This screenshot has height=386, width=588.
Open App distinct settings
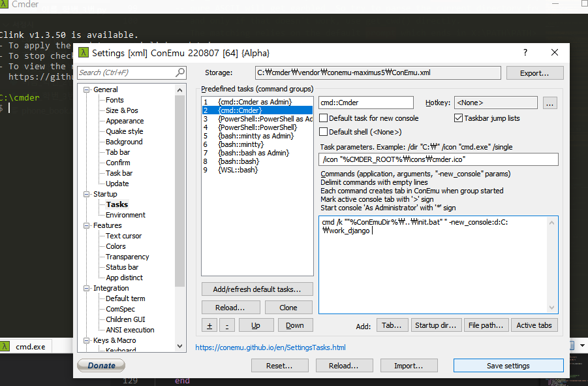click(124, 278)
